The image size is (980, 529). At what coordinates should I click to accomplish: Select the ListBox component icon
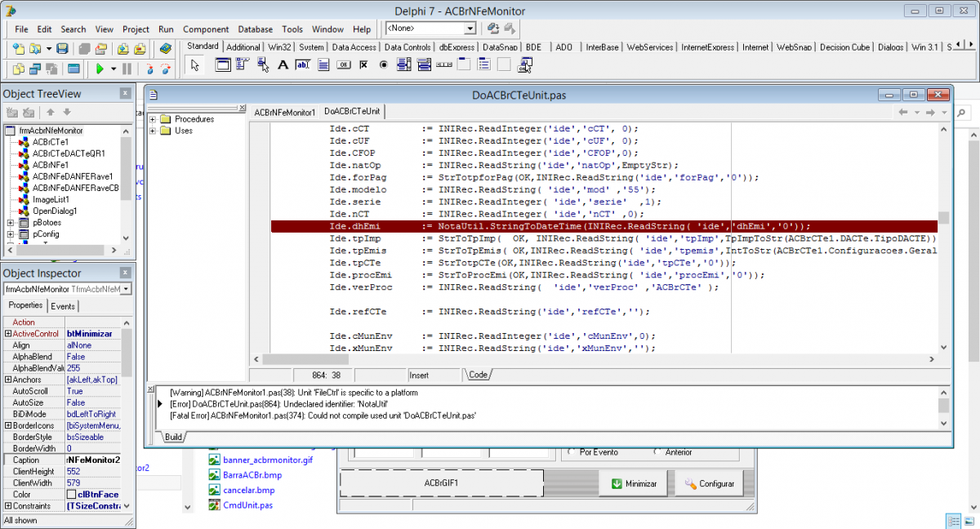[404, 65]
